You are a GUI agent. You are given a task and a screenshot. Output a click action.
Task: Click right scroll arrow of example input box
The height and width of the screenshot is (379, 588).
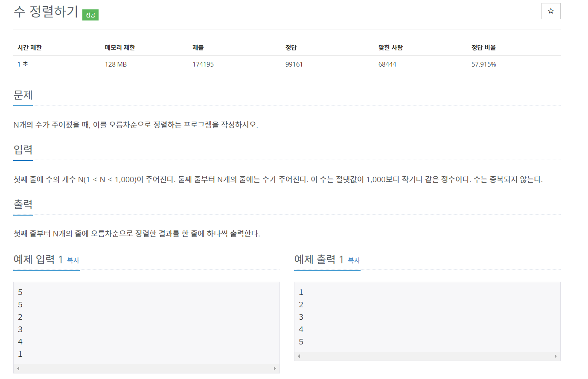pos(275,368)
